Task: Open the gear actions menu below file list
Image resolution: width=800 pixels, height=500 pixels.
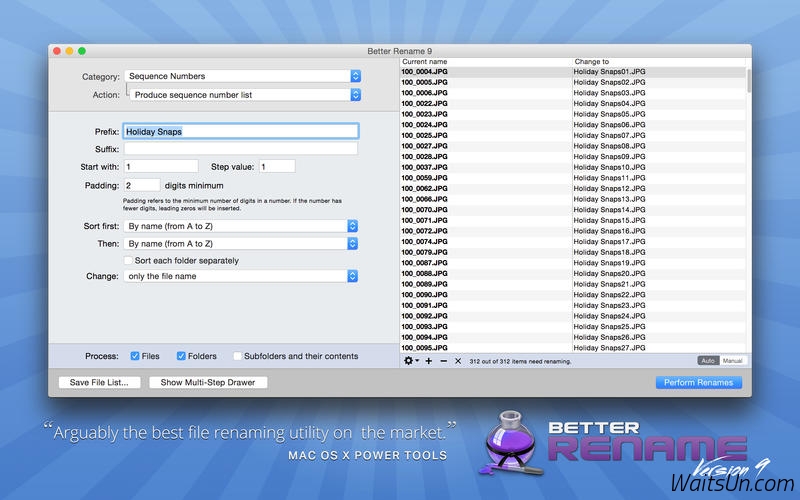Action: pos(411,361)
